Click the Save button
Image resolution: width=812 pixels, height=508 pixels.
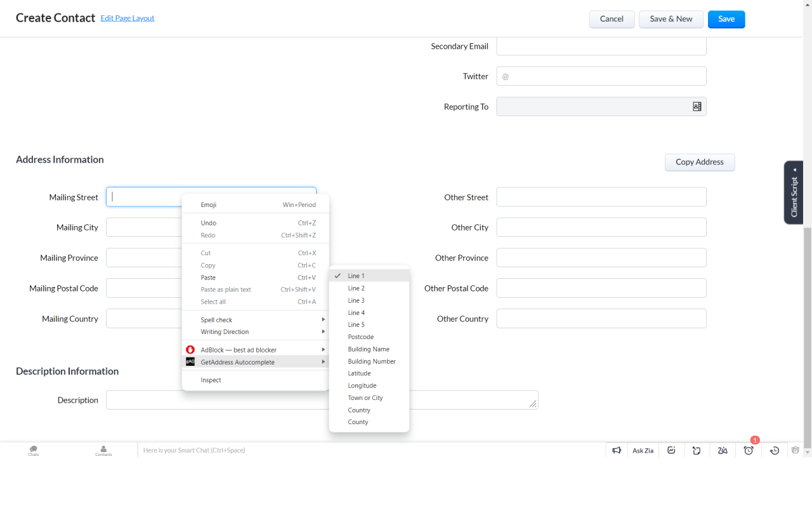pyautogui.click(x=726, y=19)
